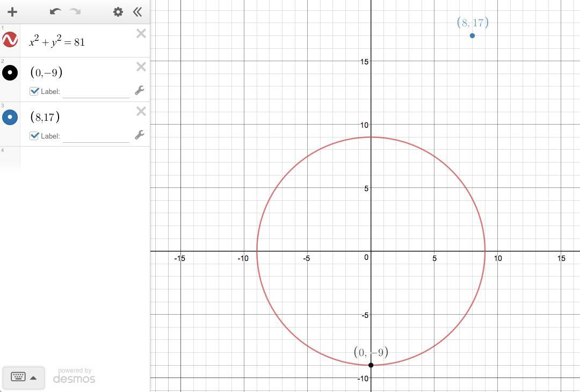Remove the (0,-9) expression

coord(141,67)
